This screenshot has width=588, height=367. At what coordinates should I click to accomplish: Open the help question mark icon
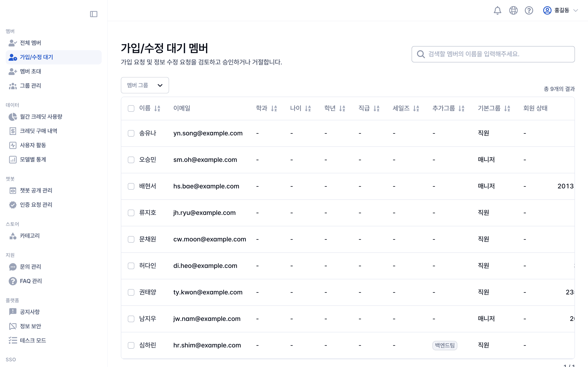tap(529, 10)
